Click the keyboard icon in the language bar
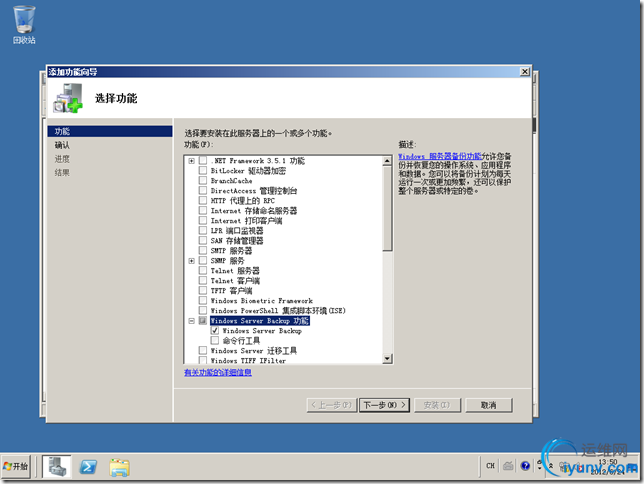 click(x=508, y=466)
